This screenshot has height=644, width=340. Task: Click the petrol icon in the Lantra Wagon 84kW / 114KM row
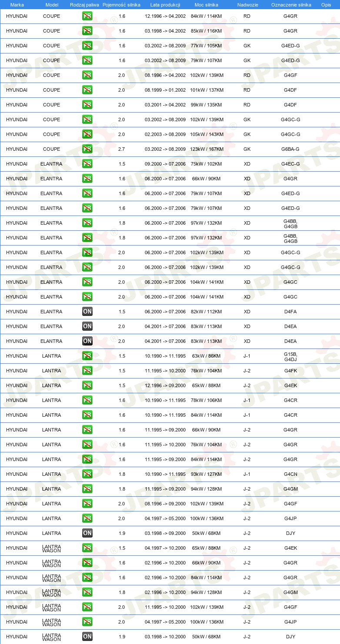tap(87, 578)
